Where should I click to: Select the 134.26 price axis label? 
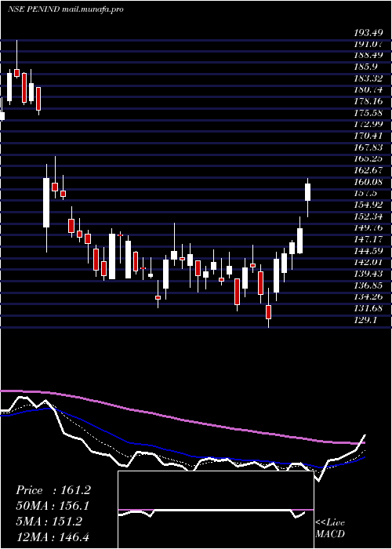tap(368, 296)
